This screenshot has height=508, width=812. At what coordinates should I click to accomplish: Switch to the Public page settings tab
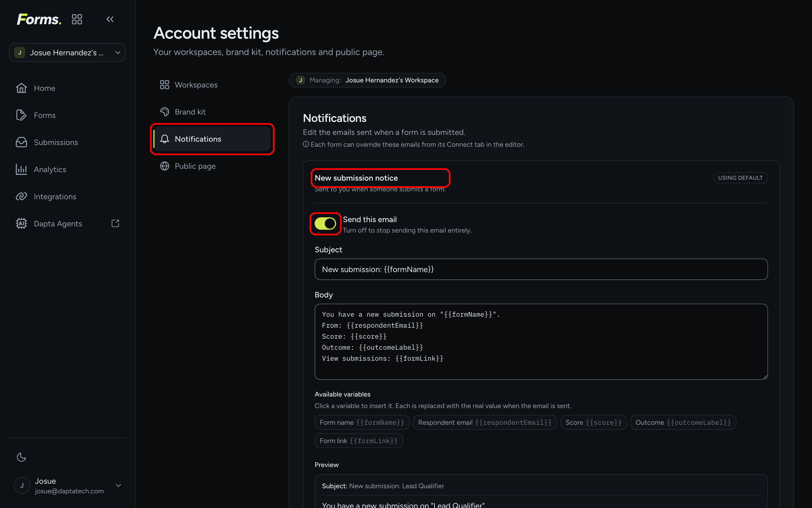coord(212,166)
